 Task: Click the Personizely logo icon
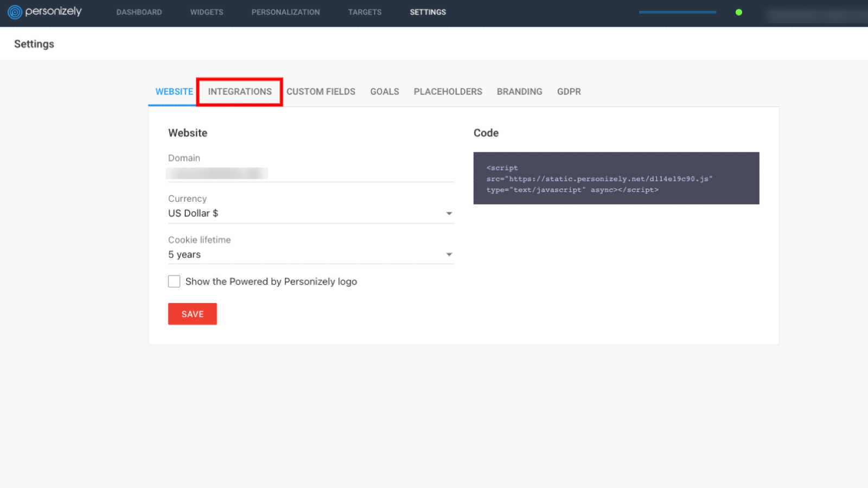[15, 12]
